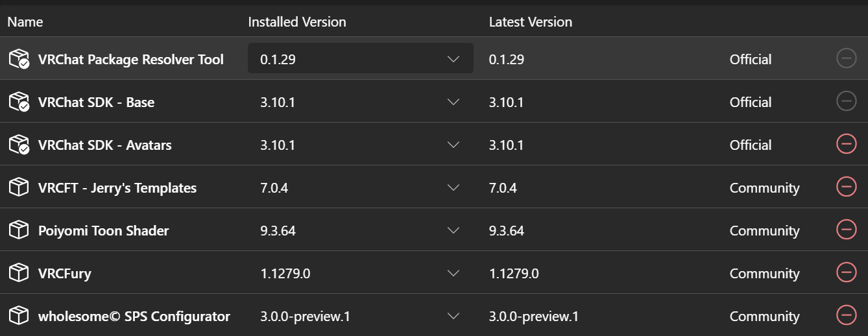
Task: Remove wholesome SPS Configurator package
Action: point(846,315)
